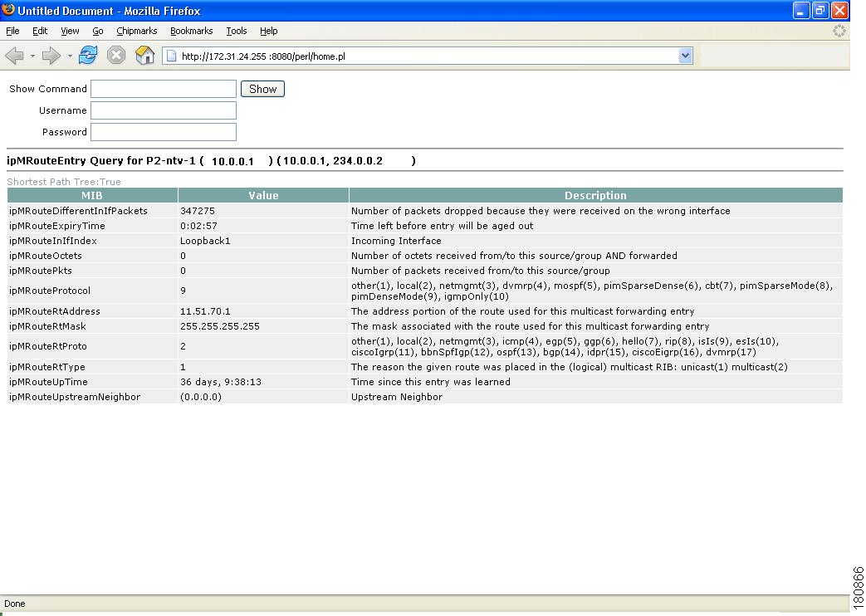Open the Bookmarks menu
The image size is (866, 616).
(191, 31)
